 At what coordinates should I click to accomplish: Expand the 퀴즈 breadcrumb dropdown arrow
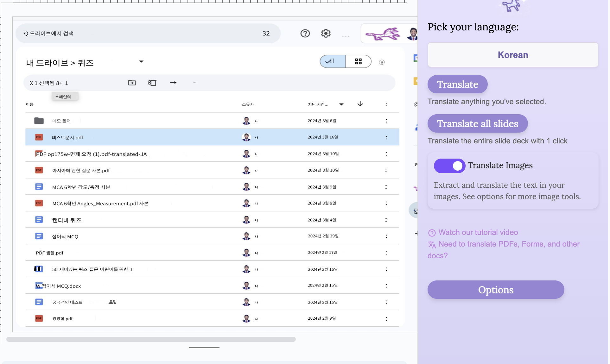tap(141, 62)
